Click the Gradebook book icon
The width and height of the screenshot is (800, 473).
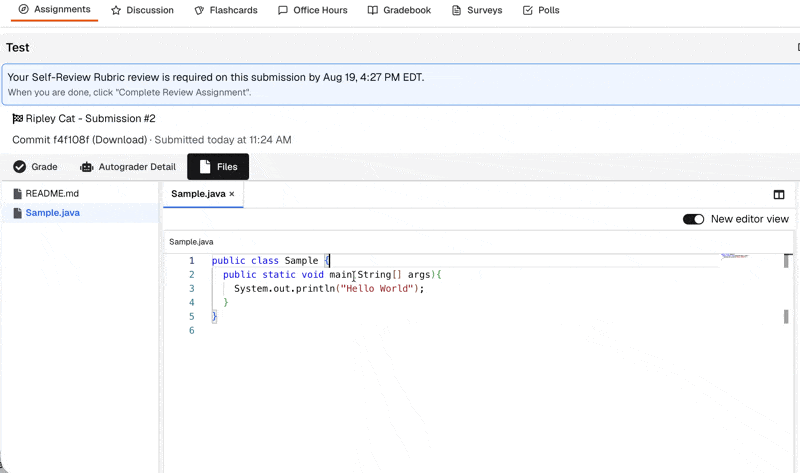pyautogui.click(x=373, y=10)
